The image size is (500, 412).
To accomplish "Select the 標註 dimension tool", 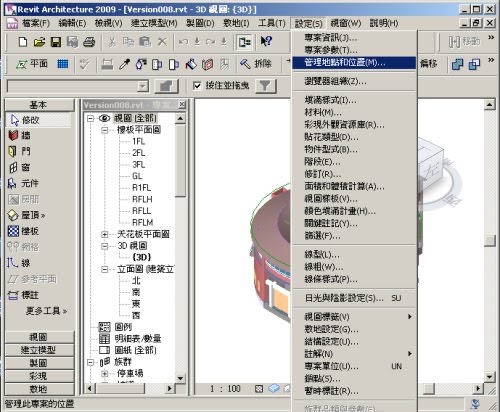I will point(23,295).
